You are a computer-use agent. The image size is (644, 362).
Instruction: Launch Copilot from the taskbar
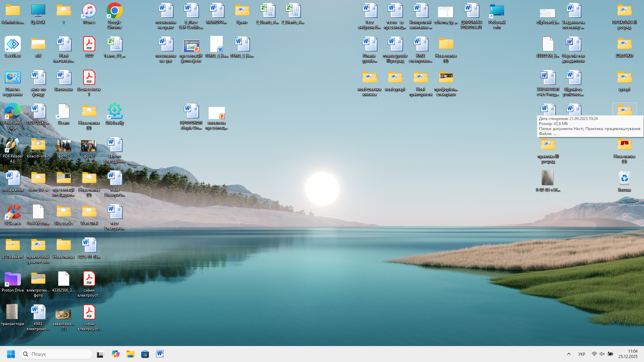(x=115, y=354)
